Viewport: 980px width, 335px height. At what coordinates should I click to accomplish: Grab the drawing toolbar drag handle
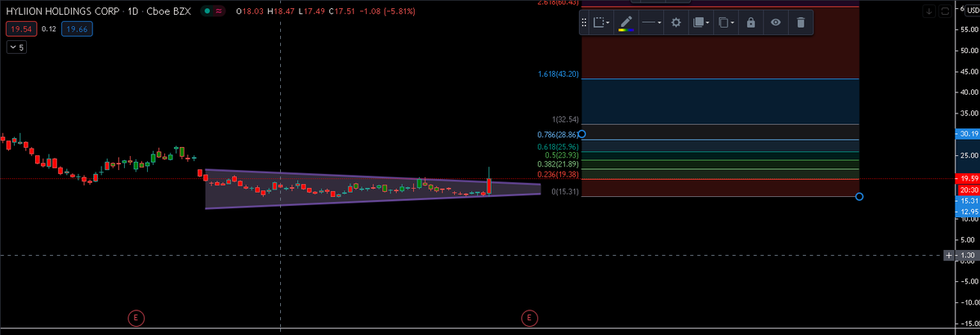point(584,23)
